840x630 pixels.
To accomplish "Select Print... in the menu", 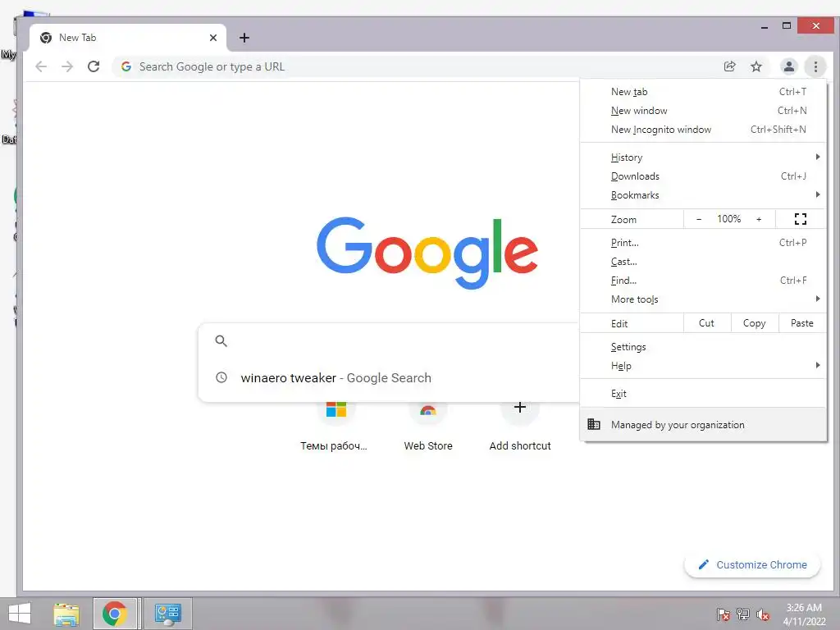I will coord(703,243).
